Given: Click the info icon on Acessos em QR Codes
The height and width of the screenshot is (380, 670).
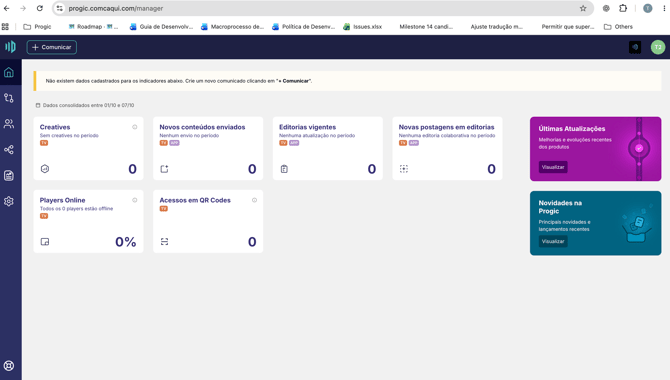Looking at the screenshot, I should (254, 200).
